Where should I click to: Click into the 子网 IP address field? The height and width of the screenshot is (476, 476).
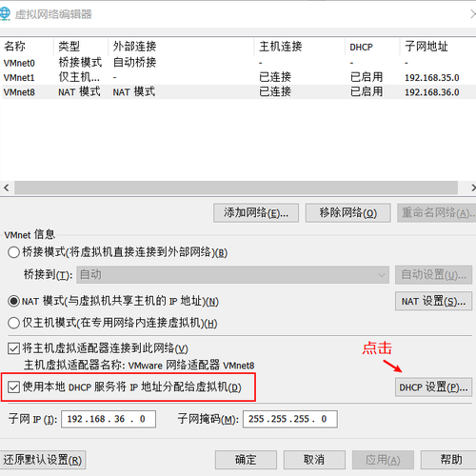pyautogui.click(x=109, y=419)
